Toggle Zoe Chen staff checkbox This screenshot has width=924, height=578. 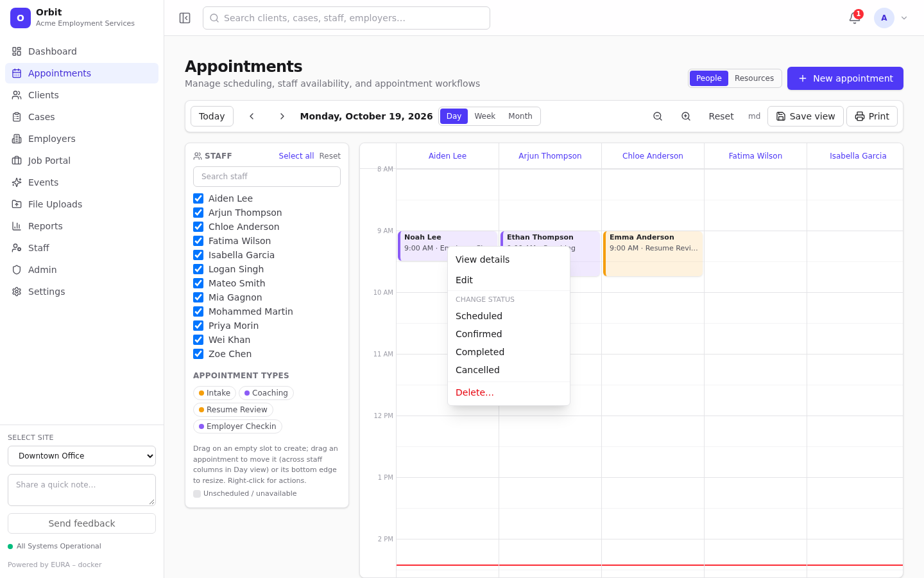click(198, 354)
